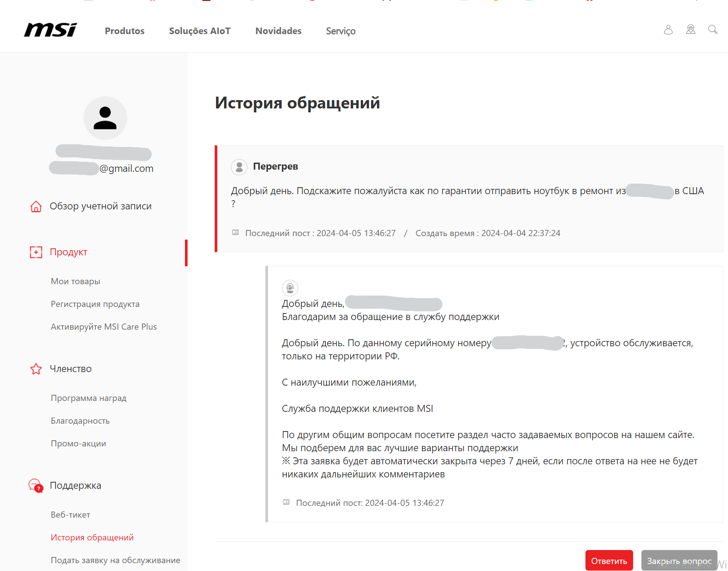Open the Novidades menu
Screen dimensions: 728x571
point(279,31)
